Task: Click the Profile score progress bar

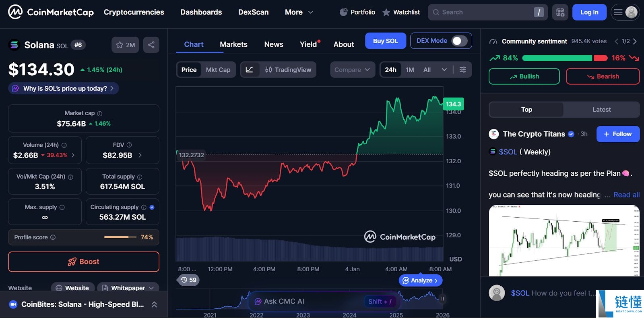Action: 120,237
